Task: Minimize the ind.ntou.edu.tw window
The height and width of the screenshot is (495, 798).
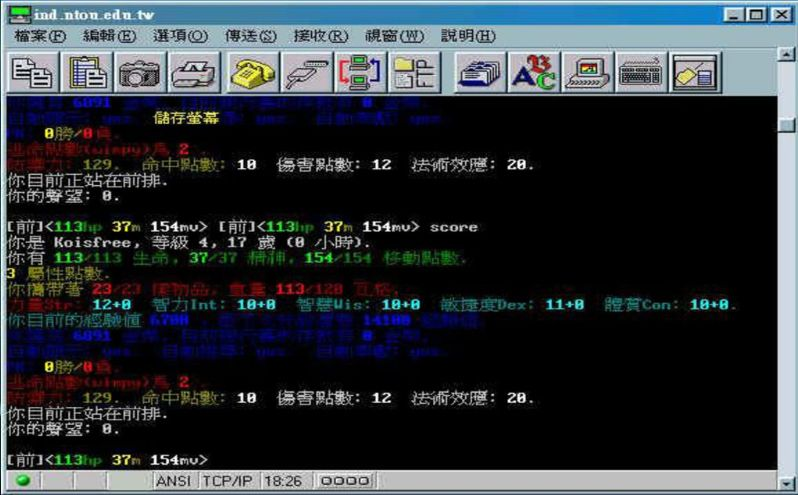Action: [733, 14]
